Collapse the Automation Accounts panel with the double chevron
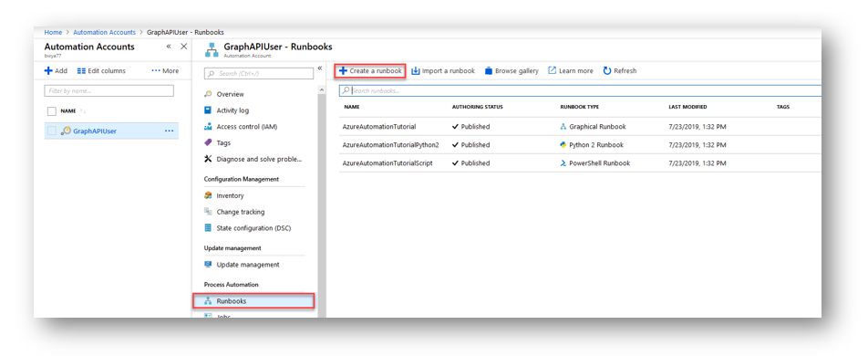868x356 pixels. tap(169, 47)
